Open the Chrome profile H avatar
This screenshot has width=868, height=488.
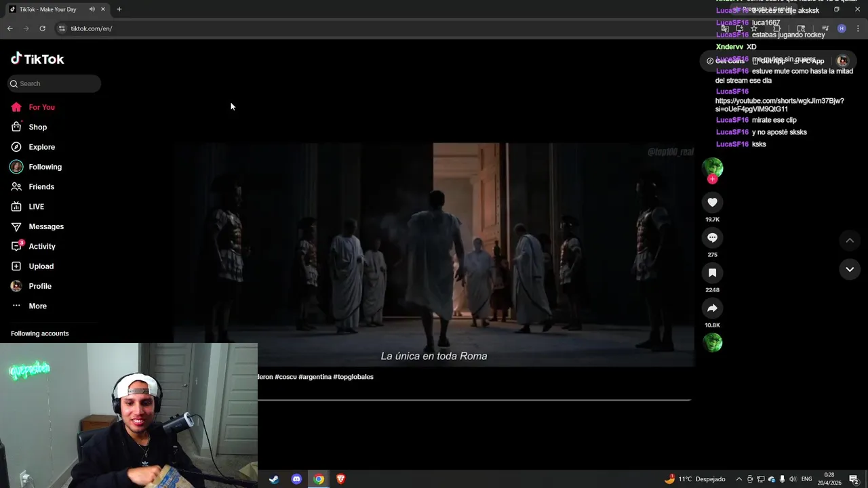(842, 28)
